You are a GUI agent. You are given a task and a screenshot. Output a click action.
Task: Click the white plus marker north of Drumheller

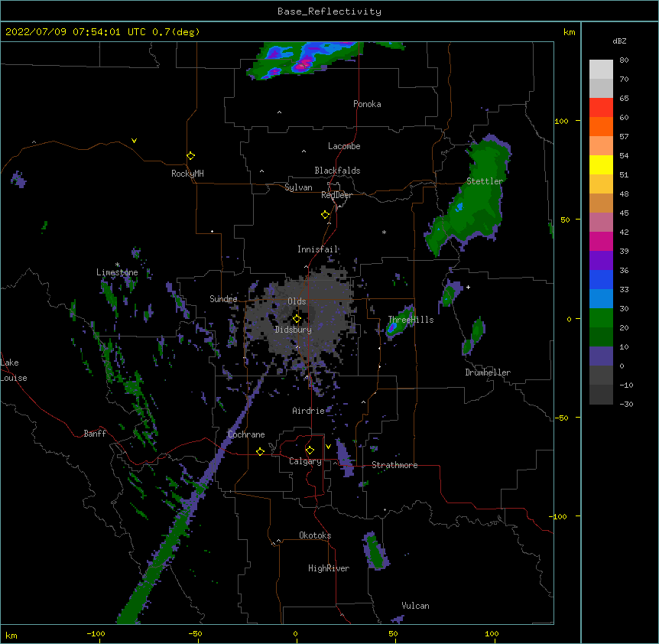(x=468, y=287)
